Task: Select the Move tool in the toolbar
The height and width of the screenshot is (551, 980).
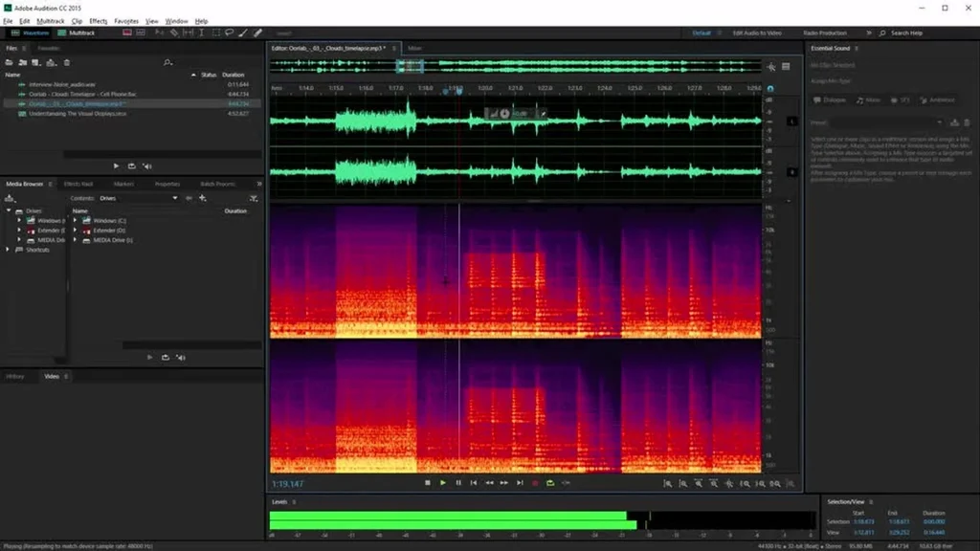Action: point(160,33)
